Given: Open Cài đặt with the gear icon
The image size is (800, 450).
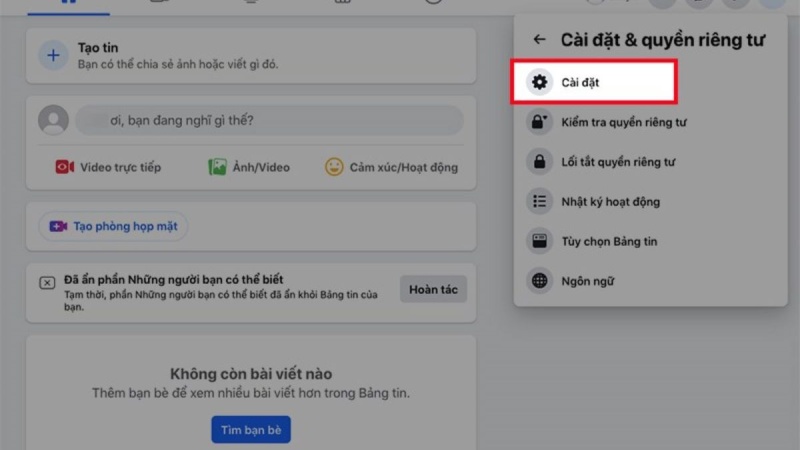Looking at the screenshot, I should pos(539,82).
